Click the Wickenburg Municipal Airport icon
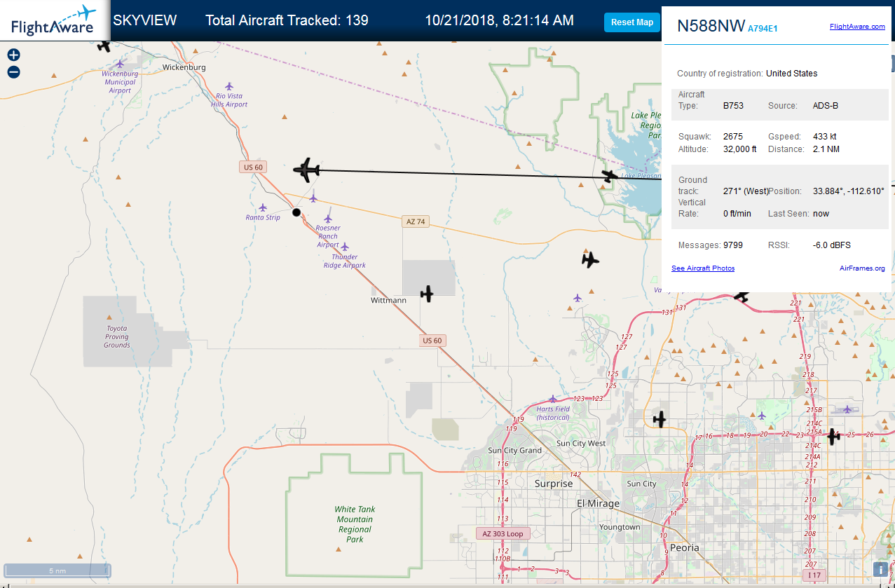The height and width of the screenshot is (588, 895). 121,64
